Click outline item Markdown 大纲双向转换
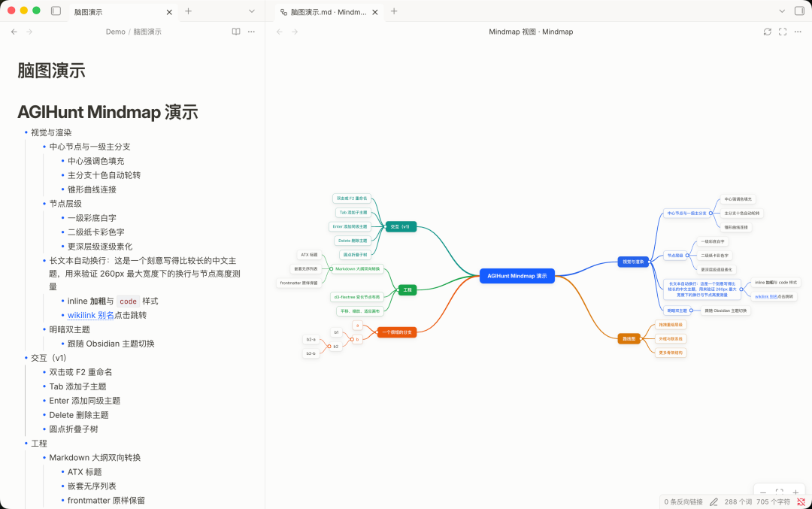812x509 pixels. pos(95,457)
